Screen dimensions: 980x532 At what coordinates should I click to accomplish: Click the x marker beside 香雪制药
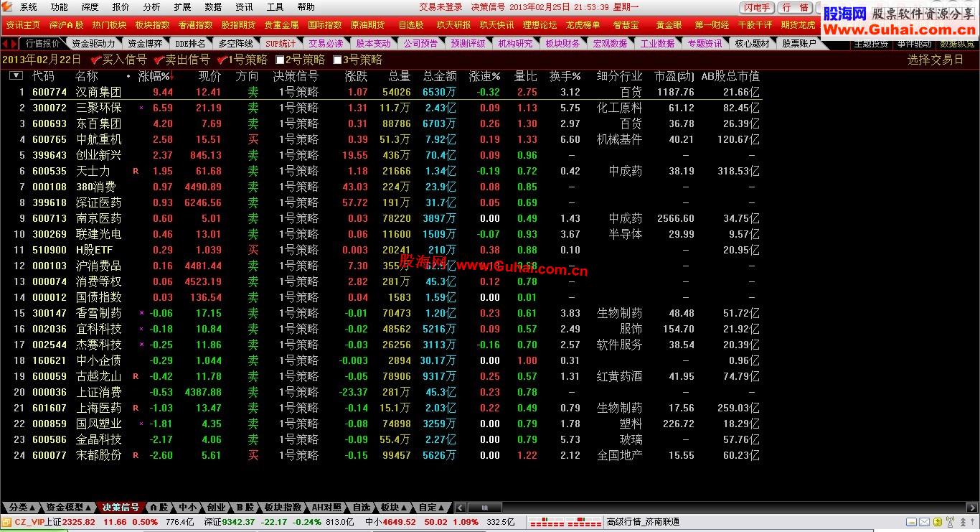[141, 314]
